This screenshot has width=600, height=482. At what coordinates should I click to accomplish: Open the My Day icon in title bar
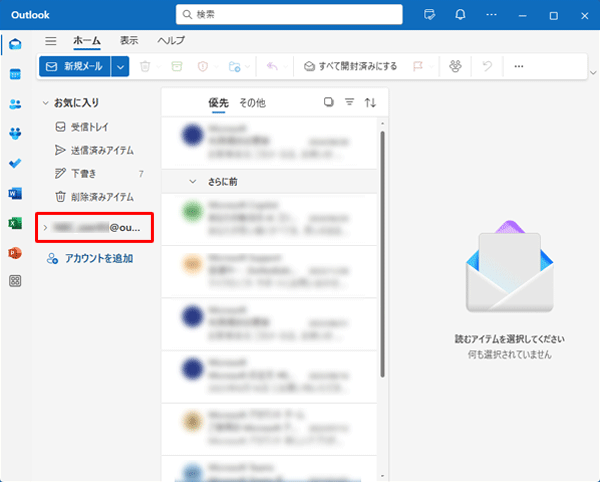pos(430,15)
